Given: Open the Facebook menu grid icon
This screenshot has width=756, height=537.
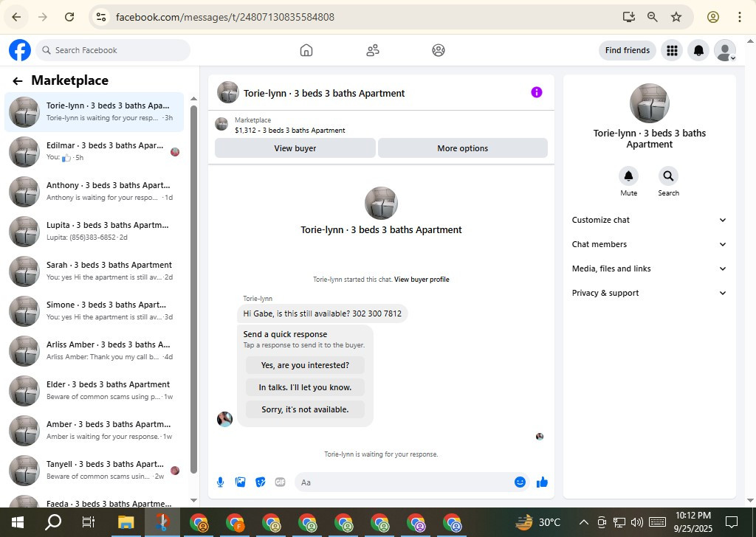Looking at the screenshot, I should tap(672, 50).
